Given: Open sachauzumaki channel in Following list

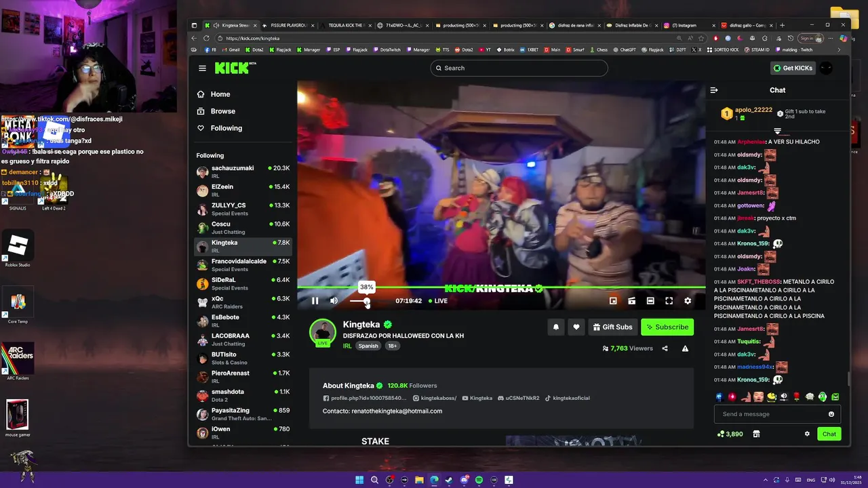Looking at the screenshot, I should (243, 171).
